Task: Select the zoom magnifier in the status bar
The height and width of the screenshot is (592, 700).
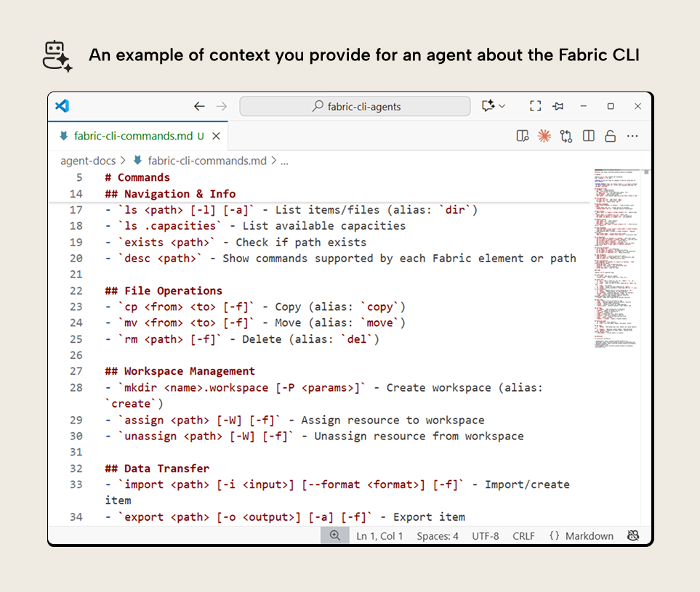Action: [334, 535]
